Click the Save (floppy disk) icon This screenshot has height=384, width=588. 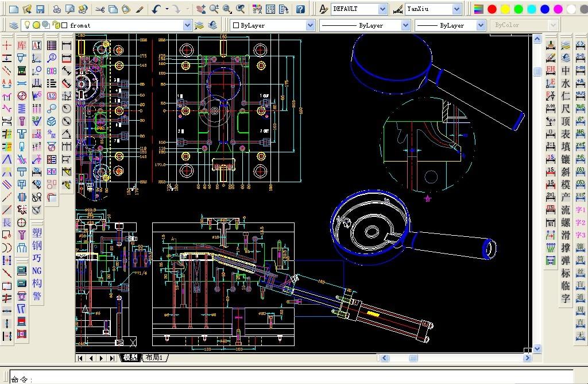click(40, 9)
